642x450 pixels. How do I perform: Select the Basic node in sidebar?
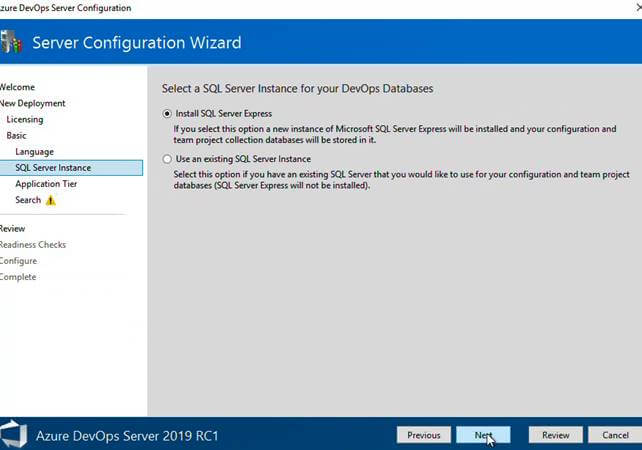[x=16, y=136]
